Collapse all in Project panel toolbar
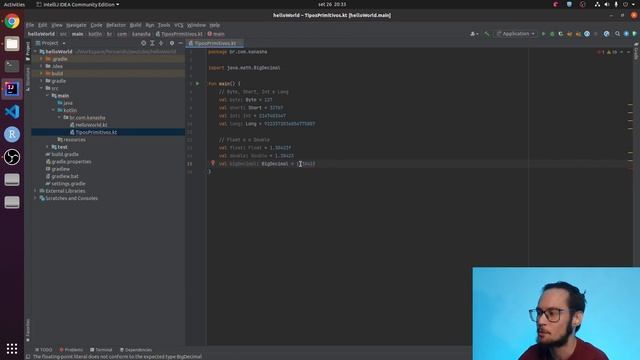Viewport: 640px width, 360px height. [161, 43]
